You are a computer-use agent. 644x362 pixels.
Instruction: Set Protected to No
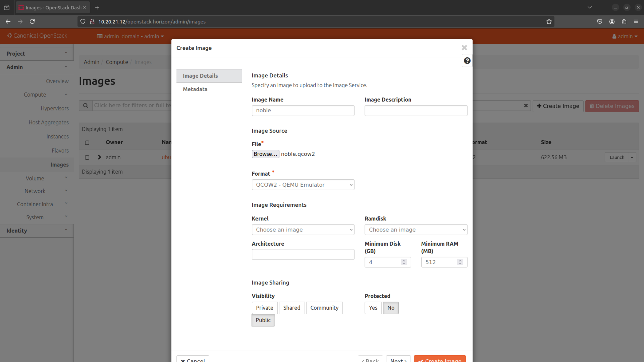tap(391, 308)
